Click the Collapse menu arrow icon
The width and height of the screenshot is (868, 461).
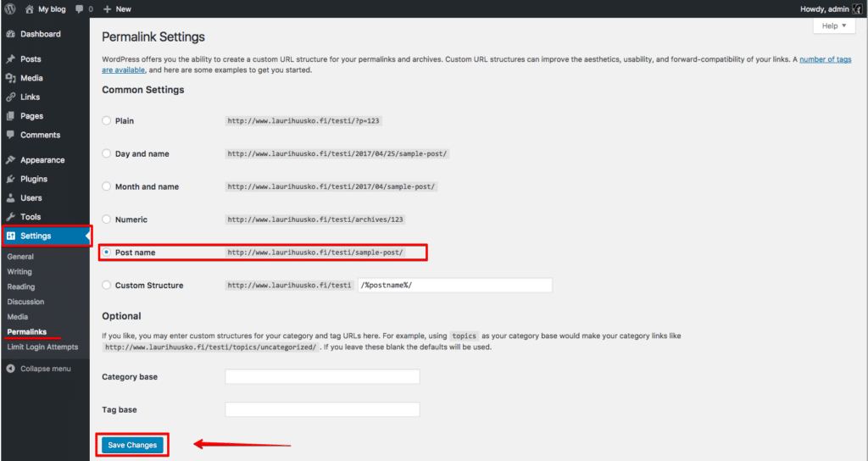[10, 369]
